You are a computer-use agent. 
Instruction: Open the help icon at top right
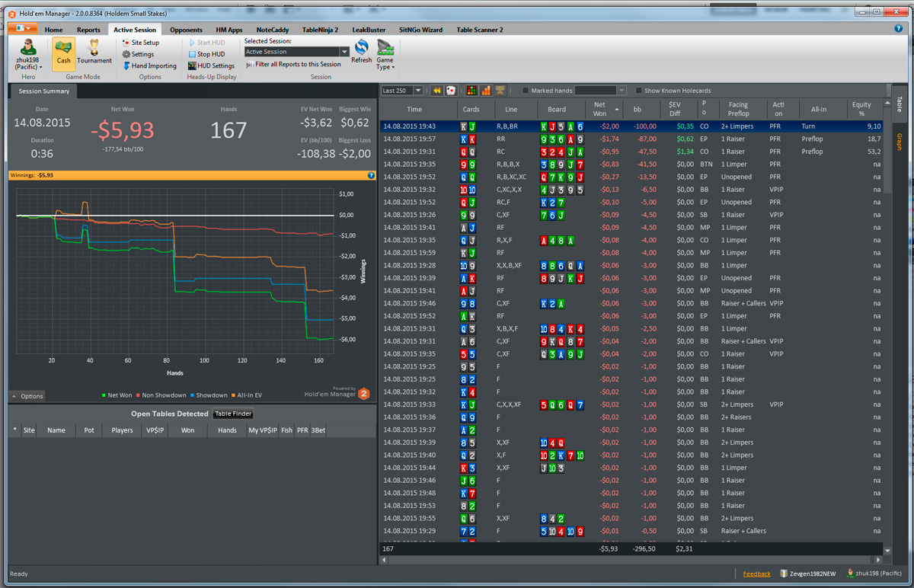pyautogui.click(x=899, y=28)
